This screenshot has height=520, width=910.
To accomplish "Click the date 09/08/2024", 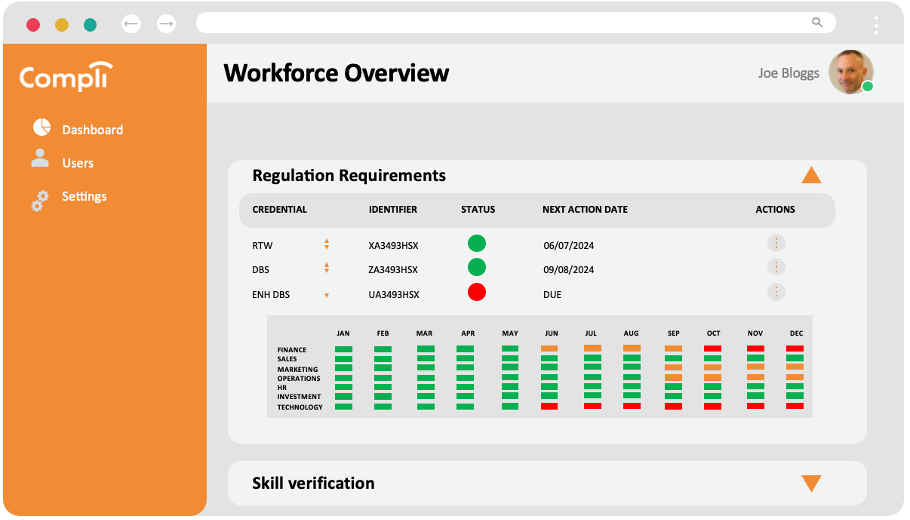I will pos(569,270).
